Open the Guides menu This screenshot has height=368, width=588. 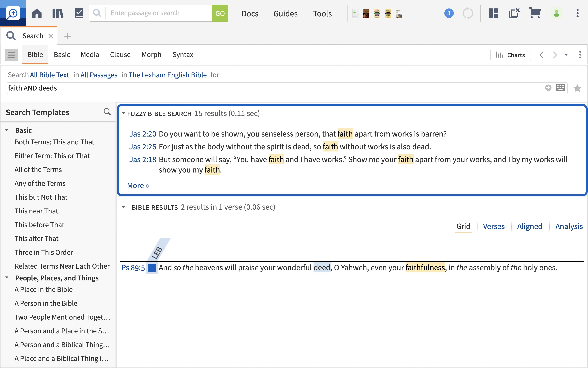[285, 14]
